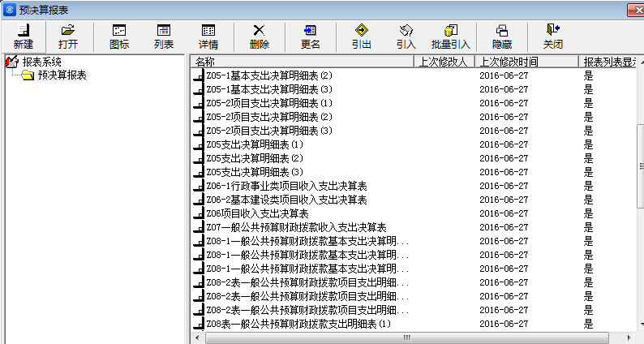Sort by the 上次修改时间 column header
The image size is (644, 344).
tap(526, 62)
